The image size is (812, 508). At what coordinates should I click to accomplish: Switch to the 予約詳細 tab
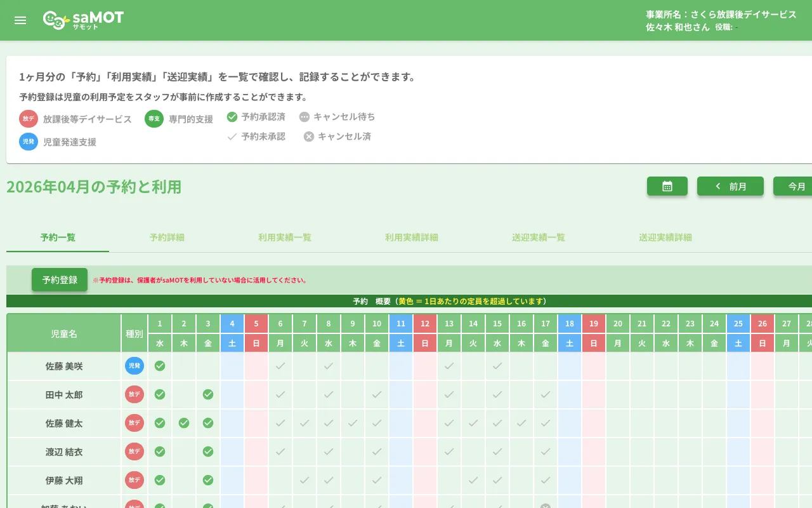tap(167, 237)
